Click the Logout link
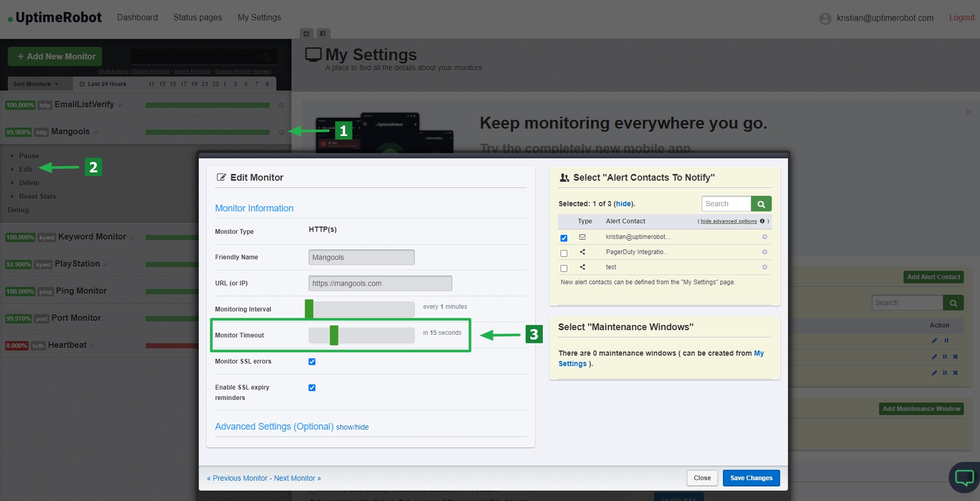The width and height of the screenshot is (980, 501). point(962,18)
